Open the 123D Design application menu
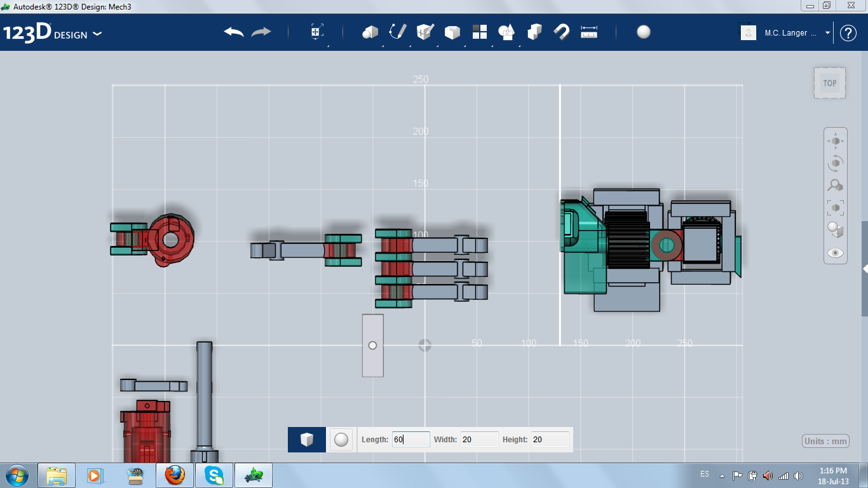 click(x=53, y=32)
